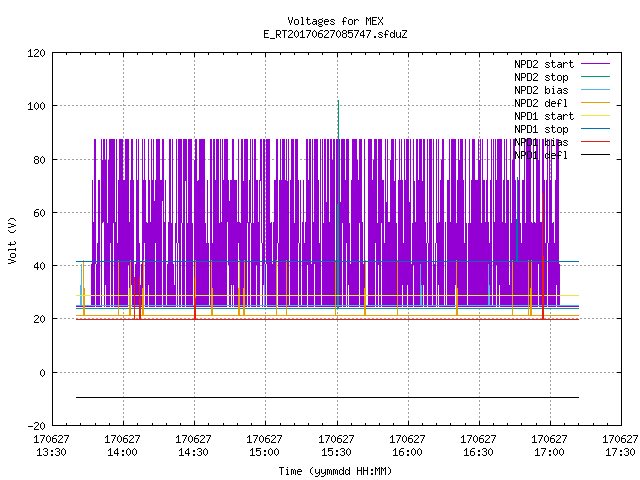This screenshot has width=640, height=480.
Task: Click the black NPD1 defl line near -10 V
Action: tap(327, 397)
